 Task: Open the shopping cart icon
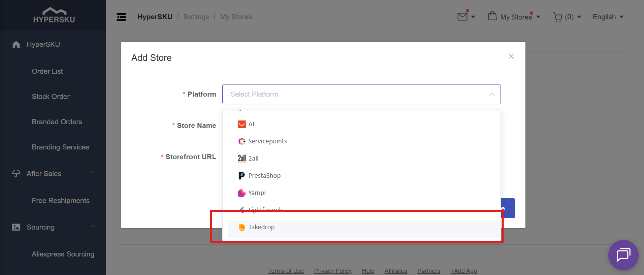557,17
